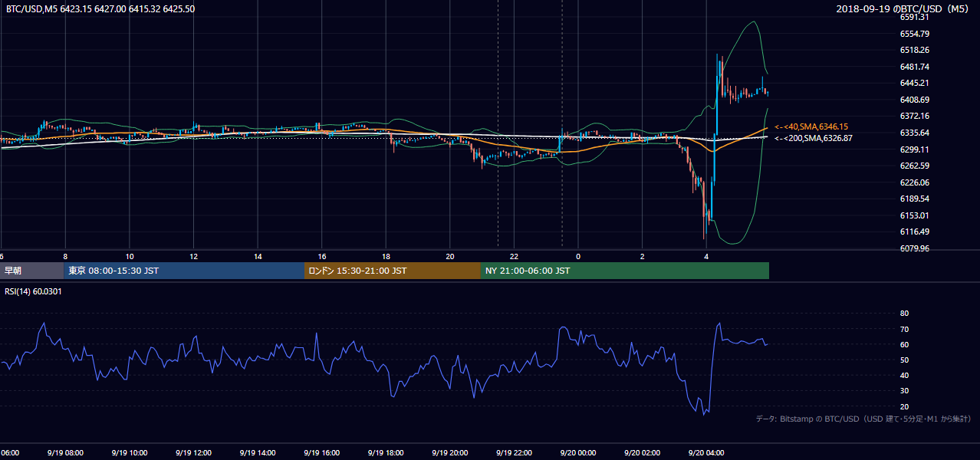Click hour 16 on the chart hour axis

[321, 256]
